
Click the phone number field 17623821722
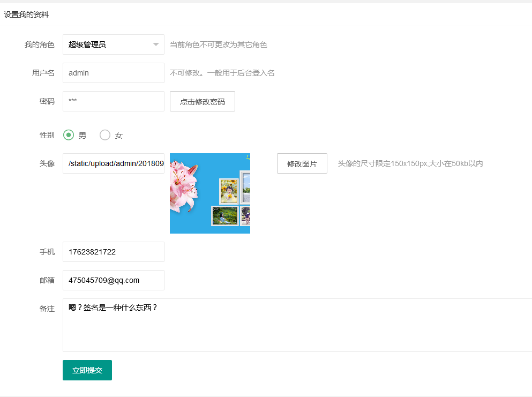[113, 252]
